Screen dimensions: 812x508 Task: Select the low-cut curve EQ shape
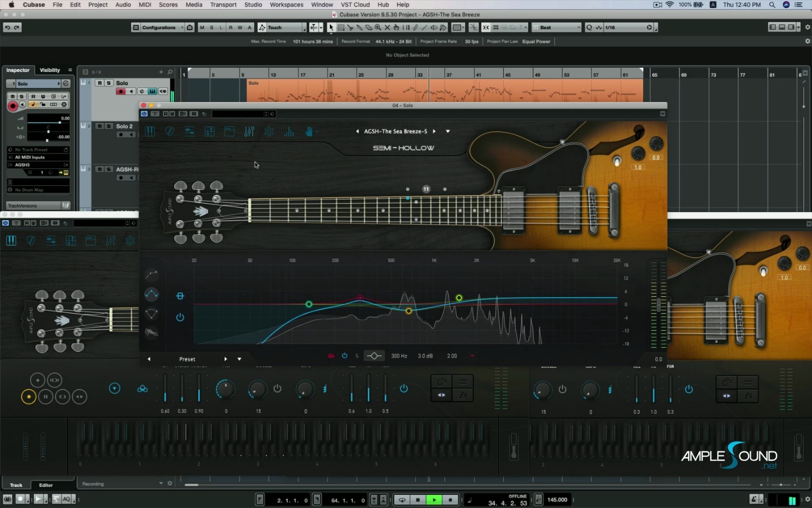pos(151,274)
